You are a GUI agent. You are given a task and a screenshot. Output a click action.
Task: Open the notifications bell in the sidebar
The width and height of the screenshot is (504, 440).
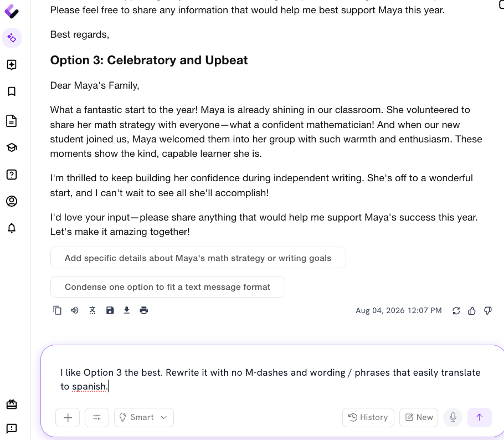click(x=12, y=228)
